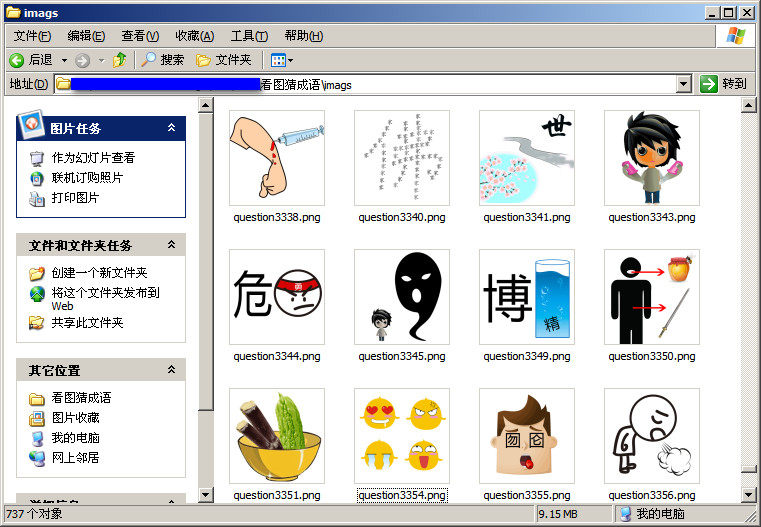The height and width of the screenshot is (527, 761).
Task: Select thumbnail question3341.png with 世 character
Action: (527, 158)
